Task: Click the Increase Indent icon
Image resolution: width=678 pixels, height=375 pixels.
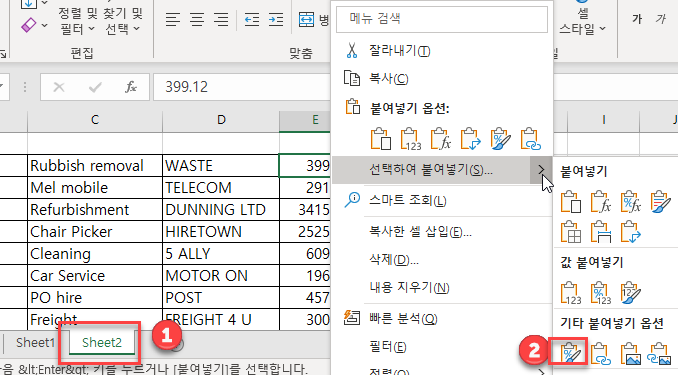Action: coord(276,20)
